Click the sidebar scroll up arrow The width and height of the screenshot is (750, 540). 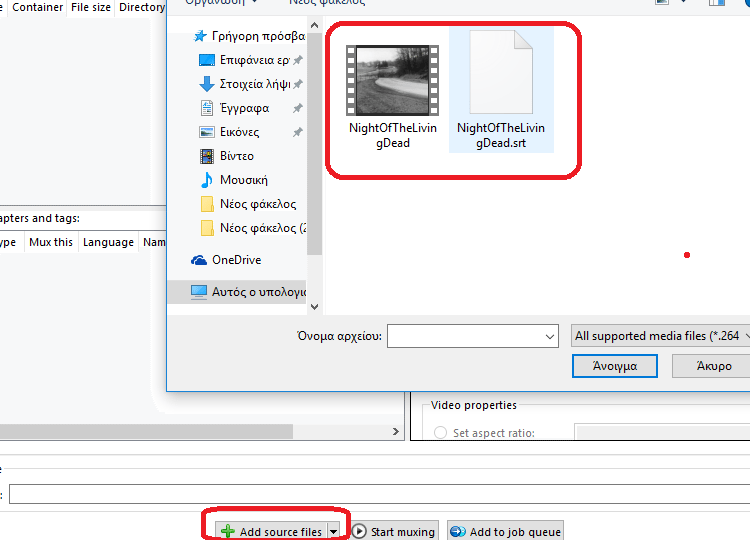pyautogui.click(x=314, y=25)
